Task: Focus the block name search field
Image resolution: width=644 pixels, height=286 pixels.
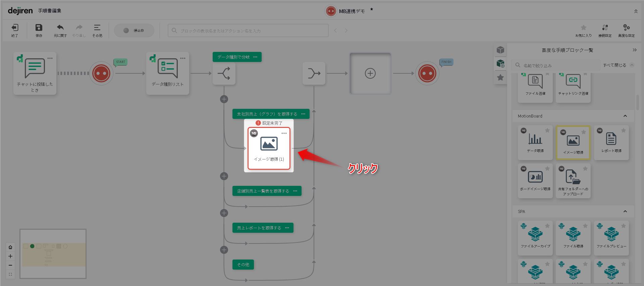Action: pos(248,30)
